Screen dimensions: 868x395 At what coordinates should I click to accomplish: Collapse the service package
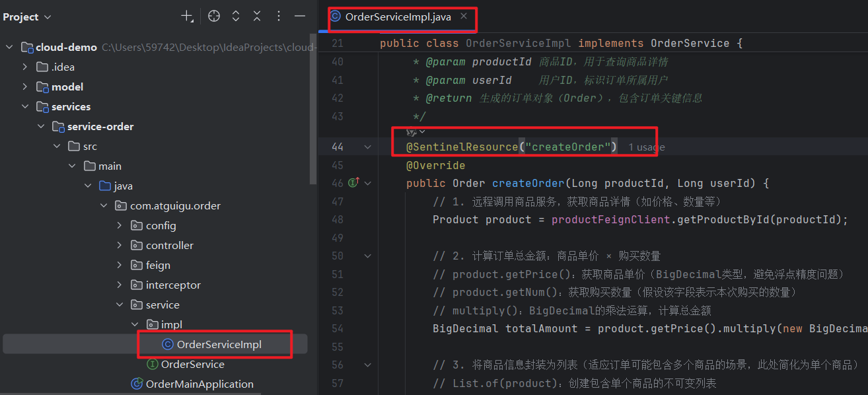pos(120,305)
